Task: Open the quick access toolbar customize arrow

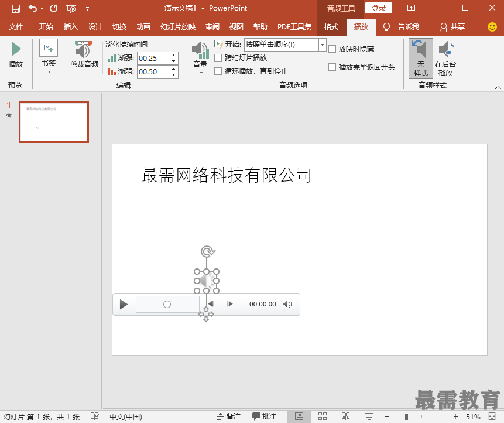Action: pos(87,9)
